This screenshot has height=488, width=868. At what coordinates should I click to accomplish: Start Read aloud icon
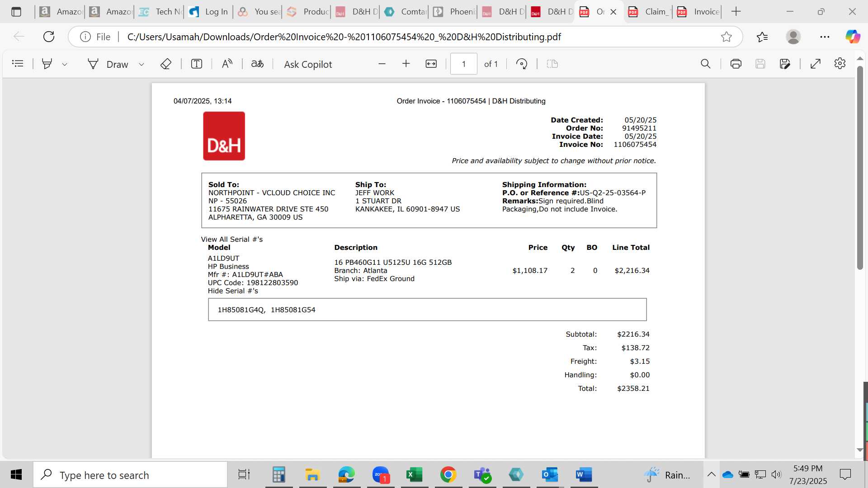[x=227, y=64]
